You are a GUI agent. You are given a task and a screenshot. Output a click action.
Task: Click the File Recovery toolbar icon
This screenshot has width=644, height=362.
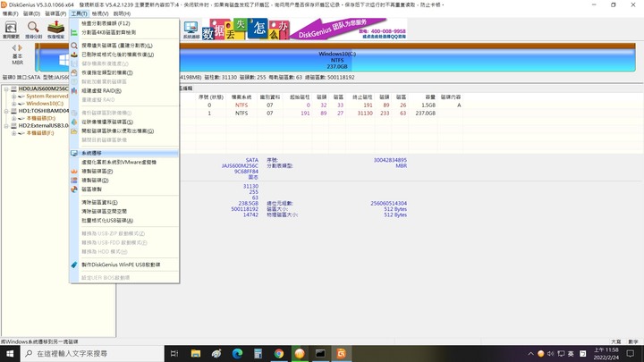55,29
